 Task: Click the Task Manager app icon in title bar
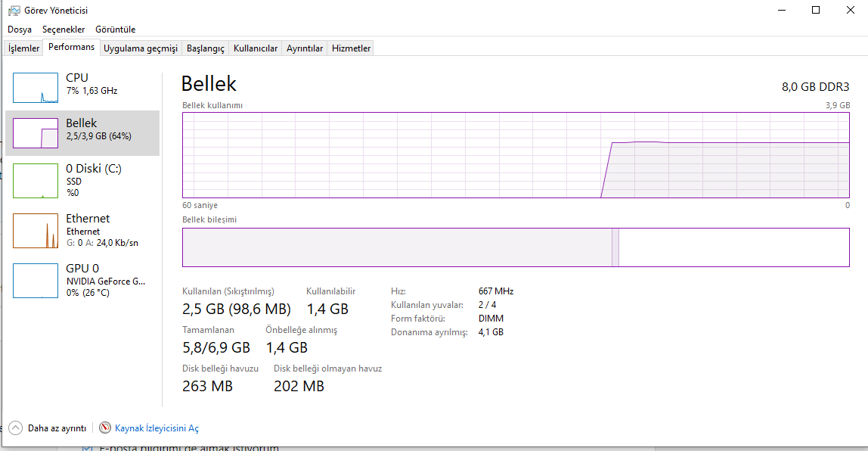click(x=14, y=11)
